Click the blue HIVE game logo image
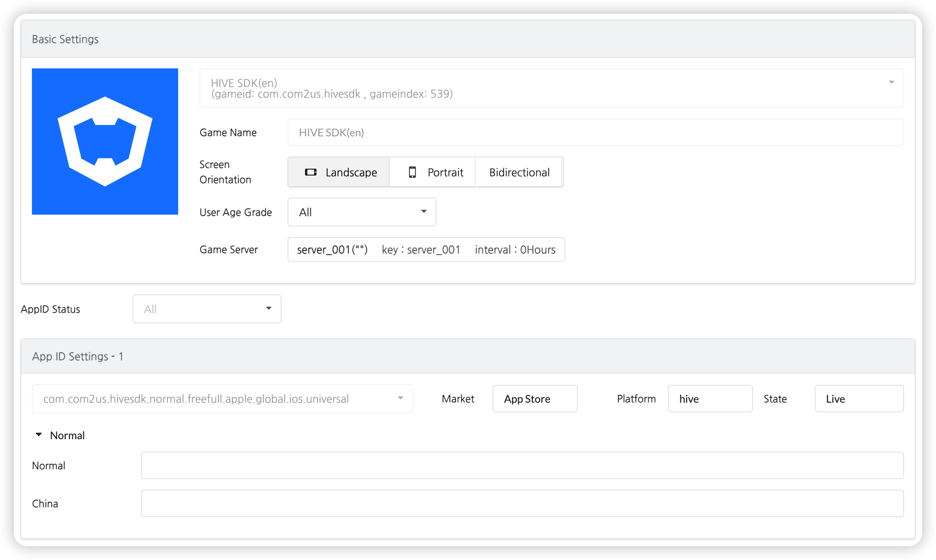The image size is (936, 560). coord(105,141)
